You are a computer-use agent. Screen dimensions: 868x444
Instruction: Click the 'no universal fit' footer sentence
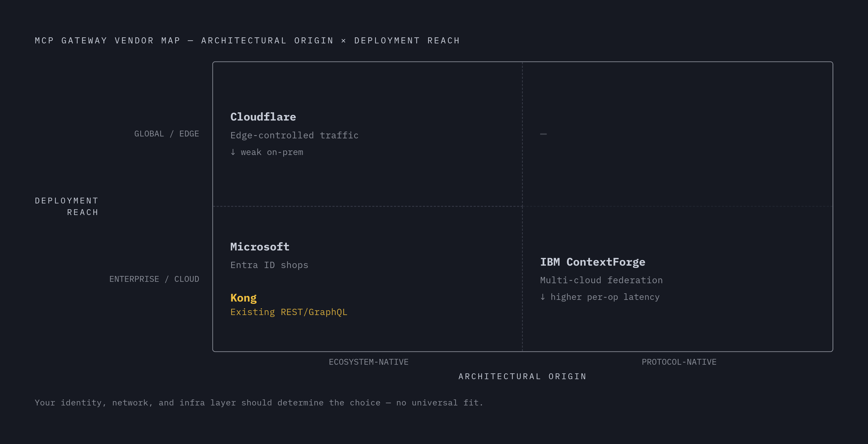click(x=259, y=403)
